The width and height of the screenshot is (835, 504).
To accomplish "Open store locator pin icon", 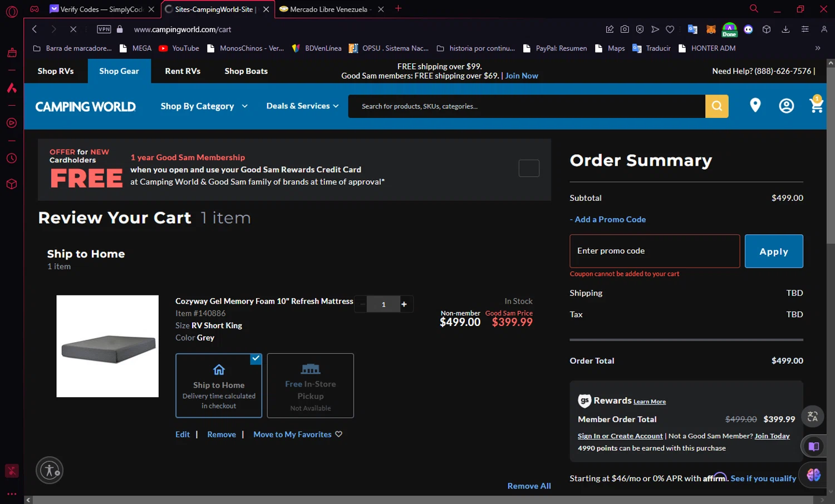I will point(755,105).
